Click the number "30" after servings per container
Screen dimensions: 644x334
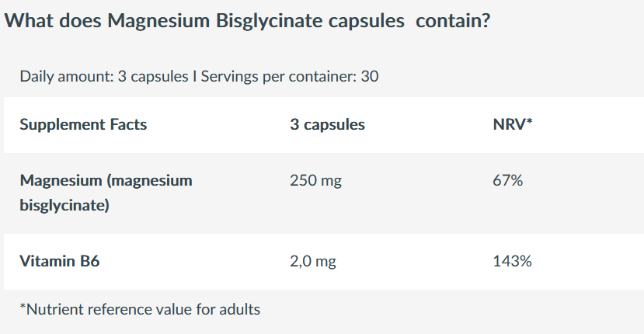370,77
